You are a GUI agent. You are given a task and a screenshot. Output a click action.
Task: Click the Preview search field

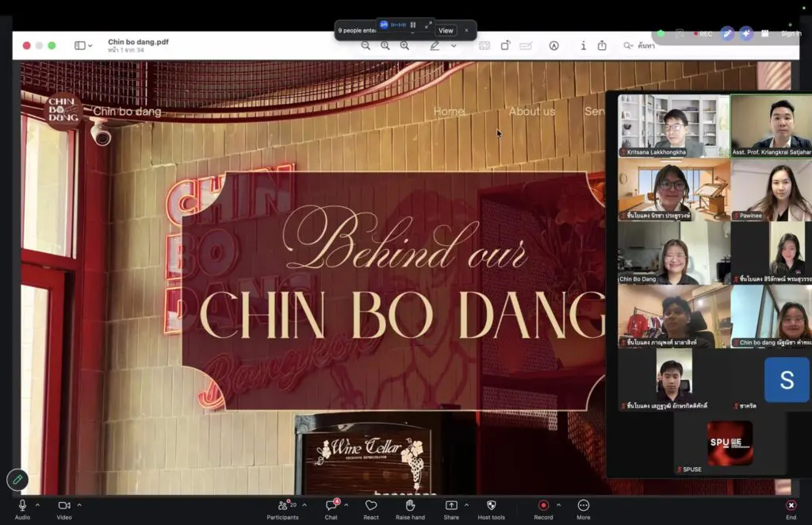pyautogui.click(x=641, y=45)
